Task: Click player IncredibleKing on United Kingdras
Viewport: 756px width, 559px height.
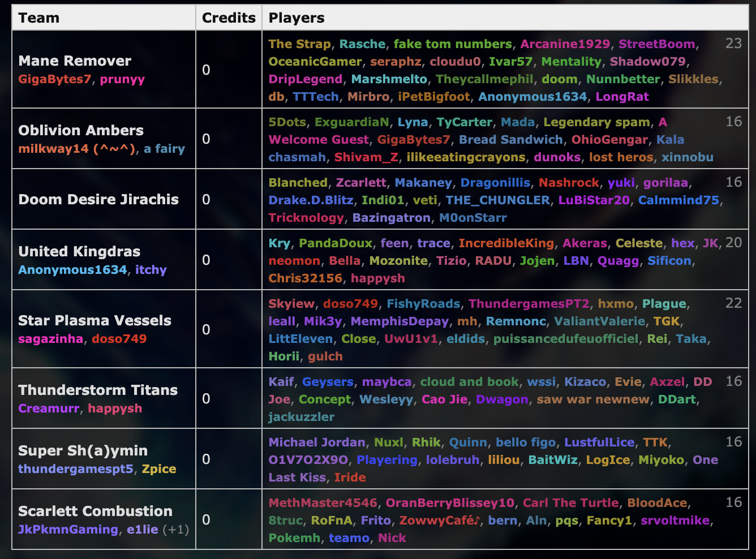Action: [506, 243]
